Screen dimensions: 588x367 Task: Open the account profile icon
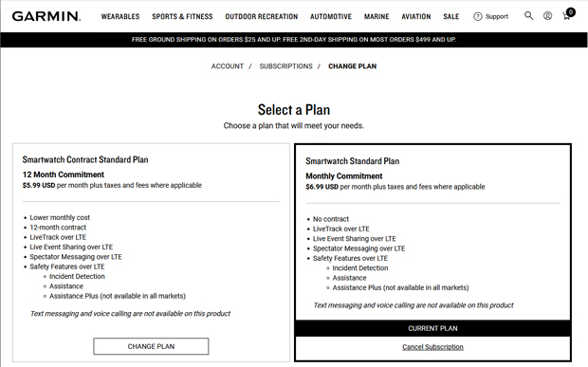tap(547, 16)
